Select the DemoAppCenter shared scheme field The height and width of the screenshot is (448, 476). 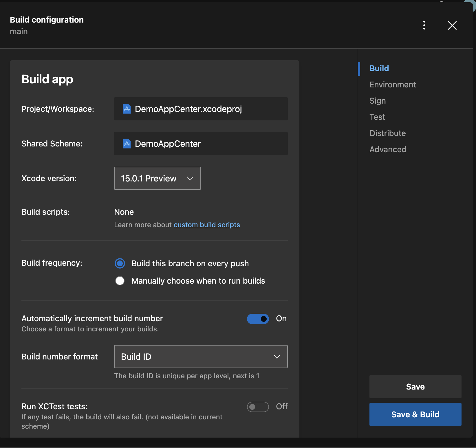pos(201,144)
